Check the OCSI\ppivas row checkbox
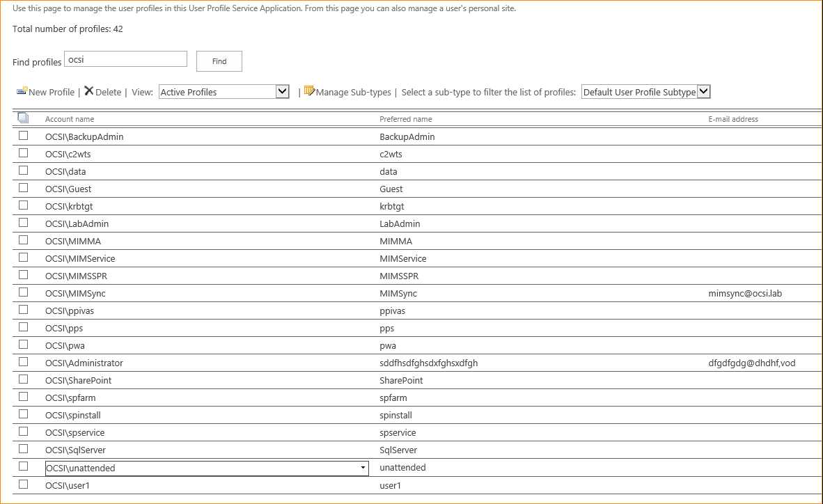This screenshot has width=823, height=504. click(23, 309)
